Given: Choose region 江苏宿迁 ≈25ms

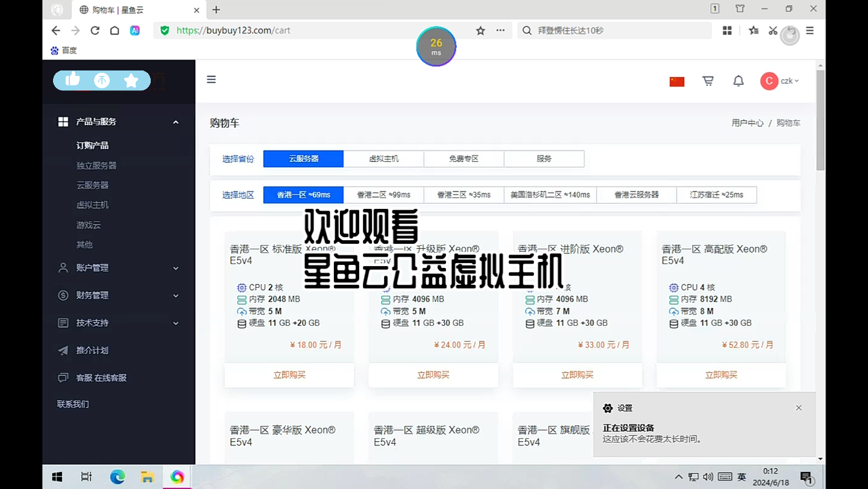Looking at the screenshot, I should pos(717,195).
